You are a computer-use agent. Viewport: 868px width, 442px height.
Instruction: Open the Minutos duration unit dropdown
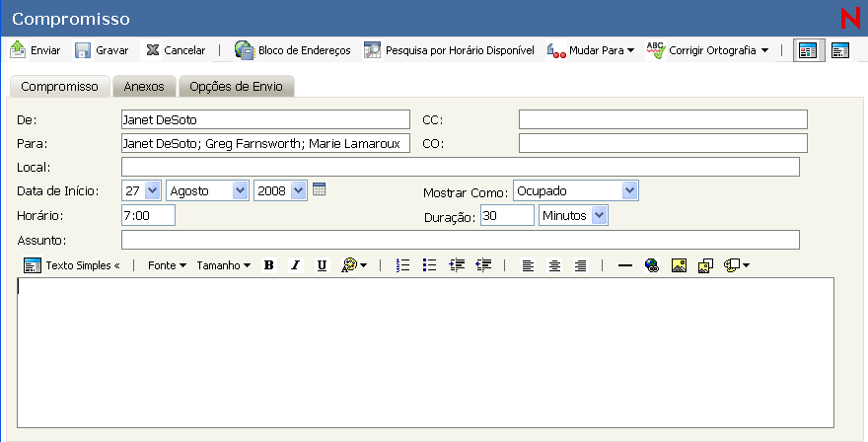coord(573,215)
